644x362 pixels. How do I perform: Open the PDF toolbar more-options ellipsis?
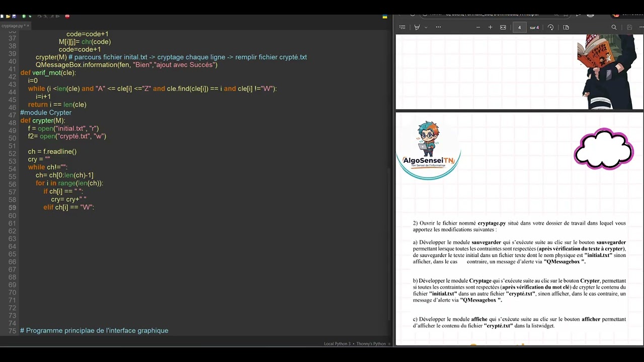pyautogui.click(x=438, y=27)
